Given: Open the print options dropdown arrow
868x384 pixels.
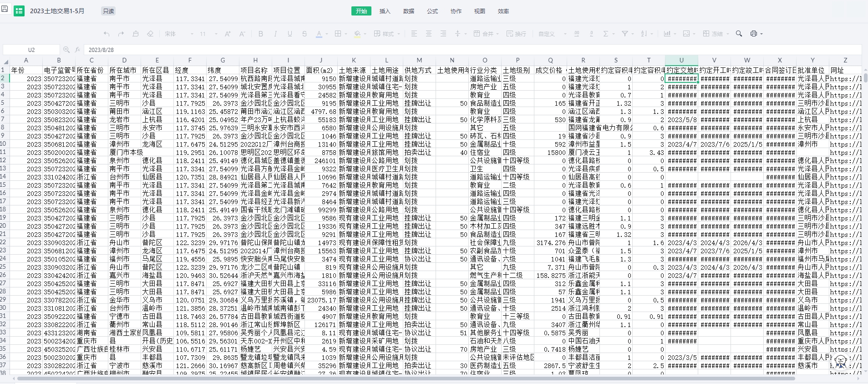Looking at the screenshot, I should pyautogui.click(x=761, y=34).
